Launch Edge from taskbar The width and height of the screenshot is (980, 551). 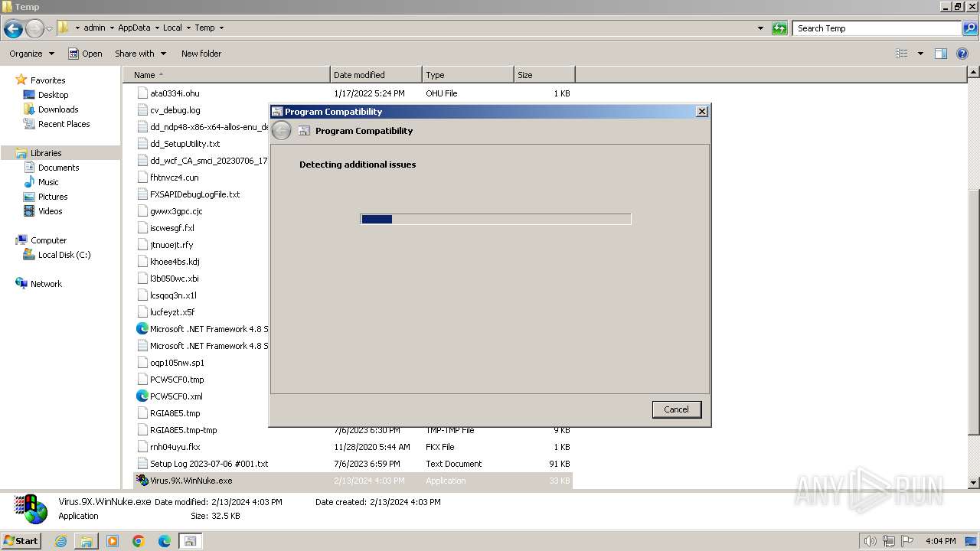(x=165, y=541)
